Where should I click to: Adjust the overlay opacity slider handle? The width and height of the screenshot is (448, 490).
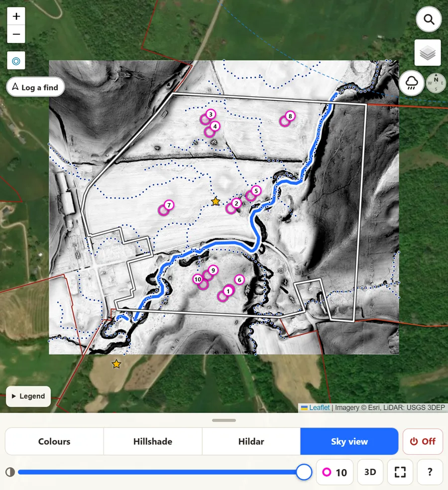[304, 472]
